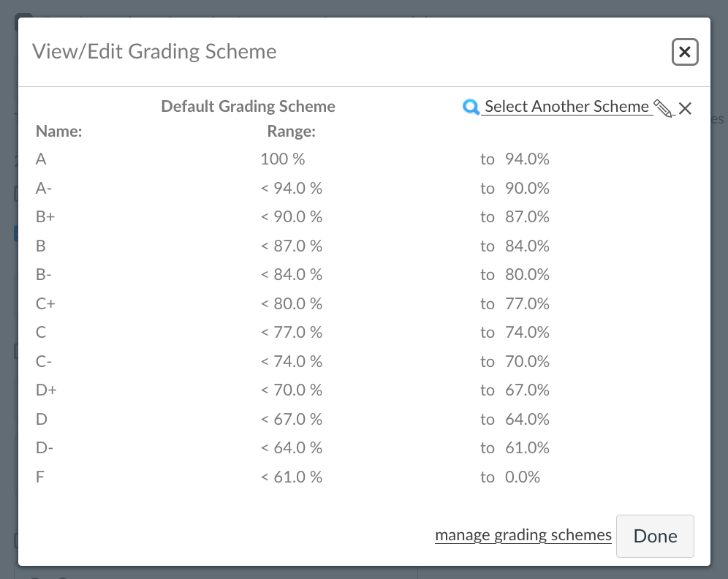The width and height of the screenshot is (728, 579).
Task: Open the Select Another Scheme link
Action: (x=566, y=107)
